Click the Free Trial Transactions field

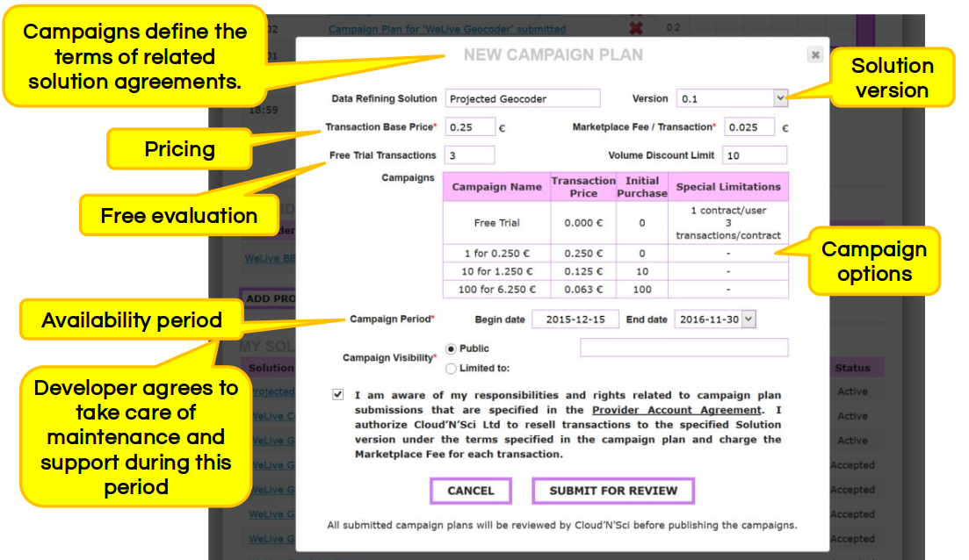coord(470,155)
